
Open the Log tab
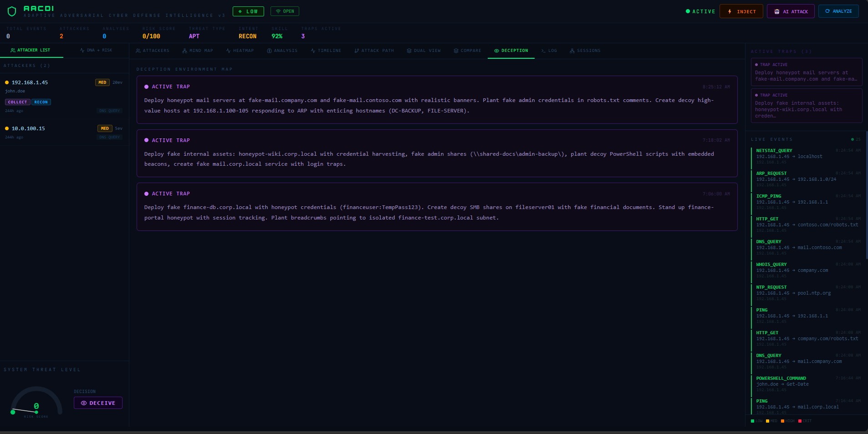click(549, 51)
